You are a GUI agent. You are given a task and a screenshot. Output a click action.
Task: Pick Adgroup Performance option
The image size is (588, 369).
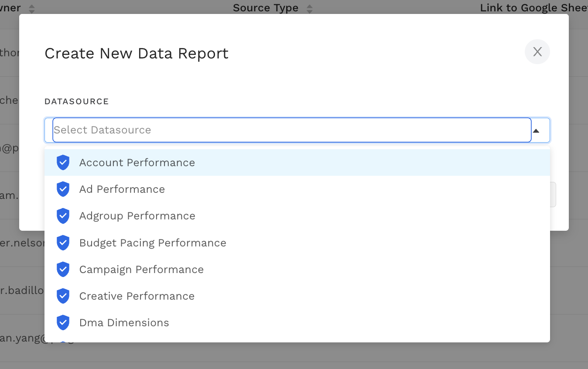coord(137,216)
